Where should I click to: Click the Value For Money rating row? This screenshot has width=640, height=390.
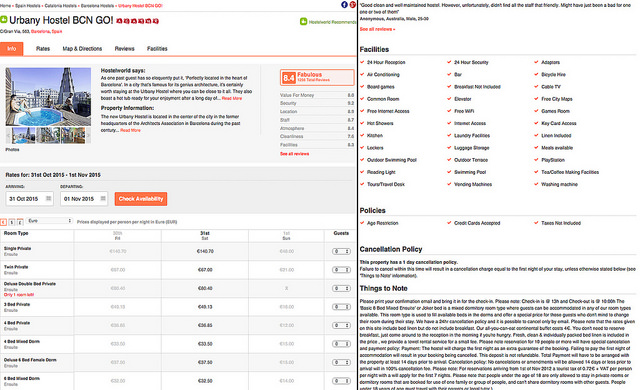click(x=317, y=95)
